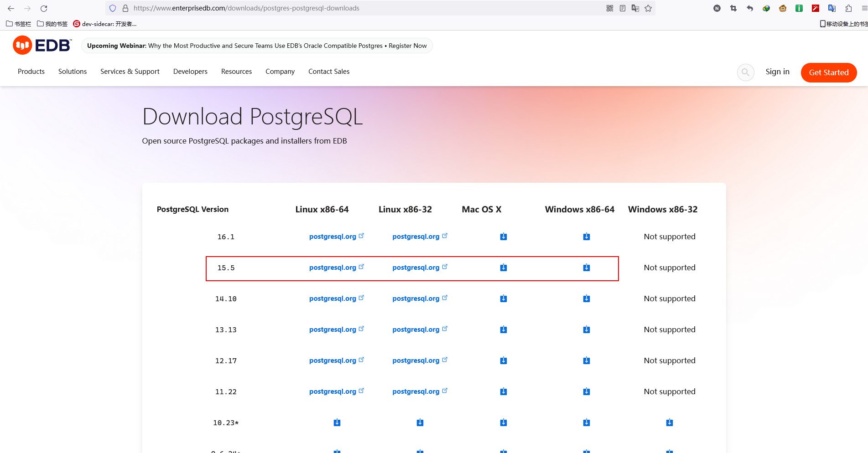Viewport: 868px width, 453px height.
Task: Open the Resources menu
Action: 236,72
